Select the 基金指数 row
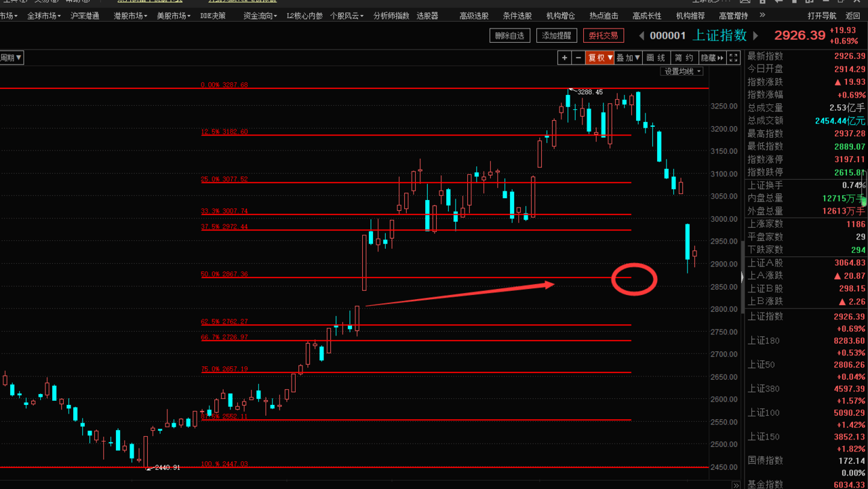Image resolution: width=868 pixels, height=489 pixels. [806, 484]
